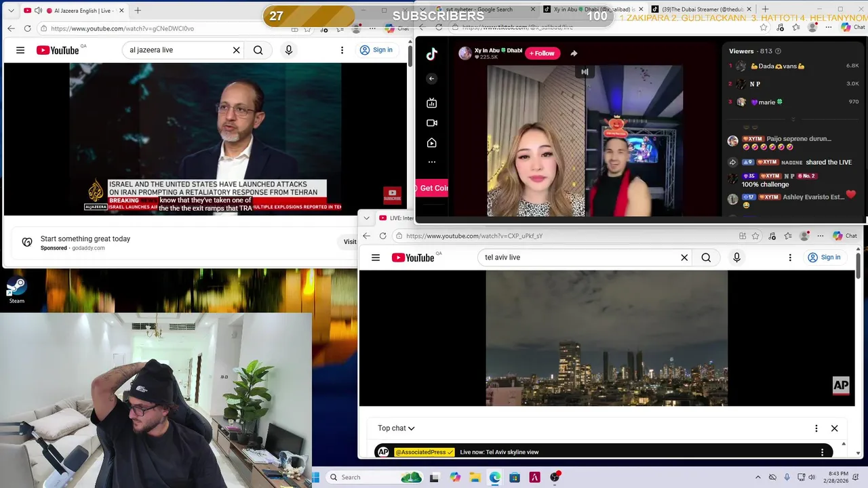
Task: Mute the Al Jazeera English Live tab
Action: pyautogui.click(x=38, y=10)
